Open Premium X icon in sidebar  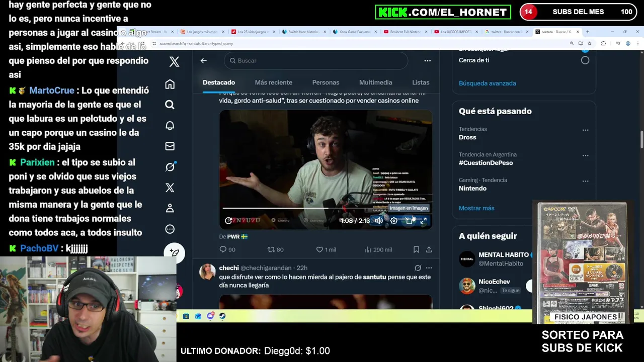(x=170, y=188)
